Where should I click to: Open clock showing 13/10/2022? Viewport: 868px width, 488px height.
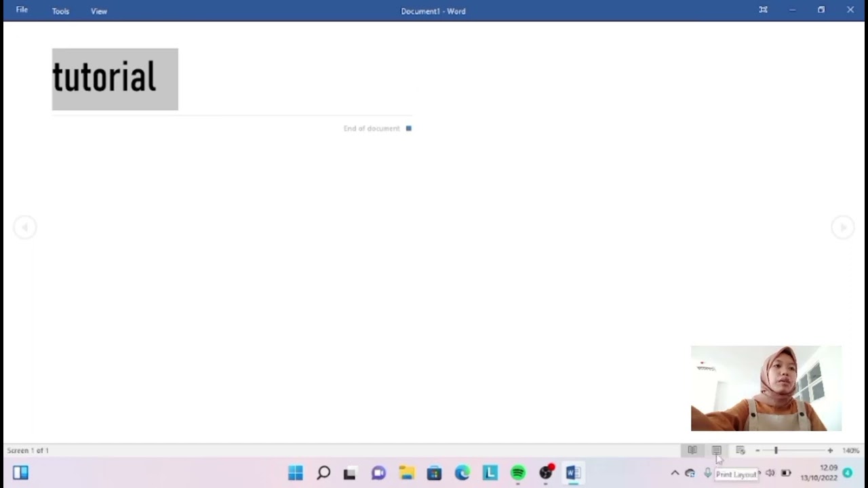818,473
